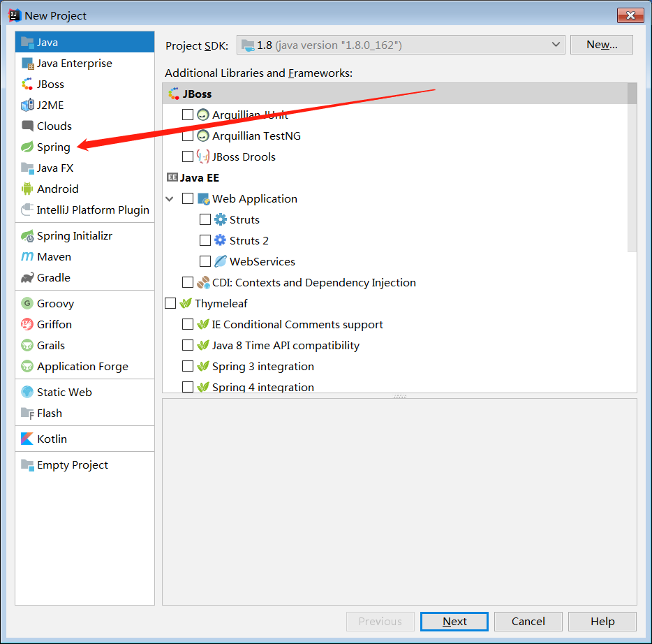The height and width of the screenshot is (644, 652).
Task: Click the Java Enterprise icon
Action: pos(27,64)
